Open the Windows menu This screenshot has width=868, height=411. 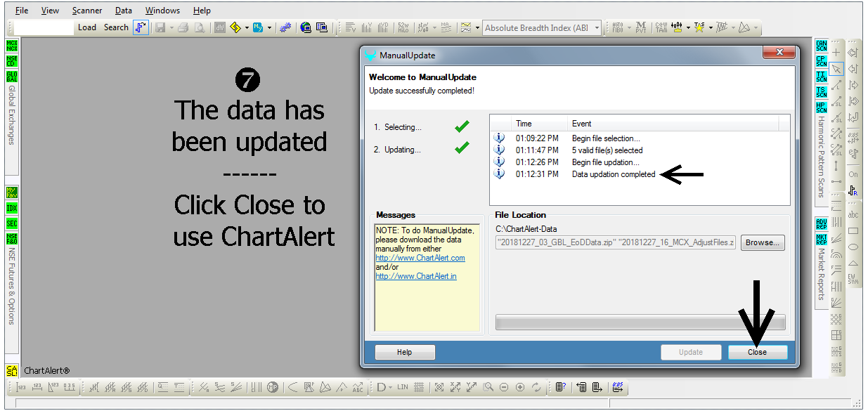coord(162,11)
